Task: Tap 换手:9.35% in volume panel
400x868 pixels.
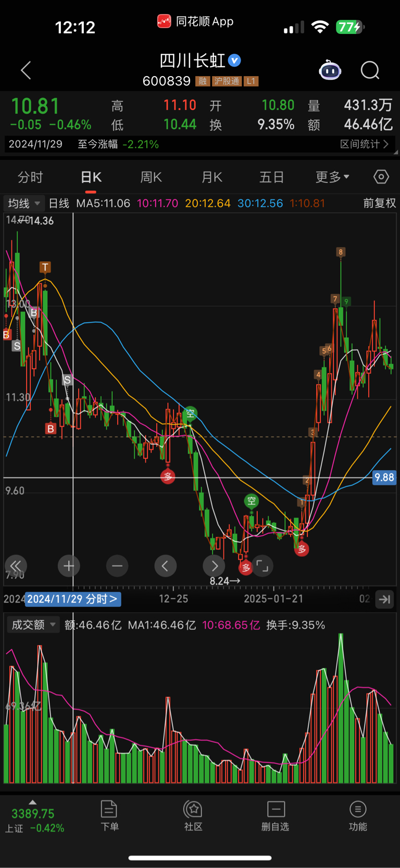Action: 296,625
